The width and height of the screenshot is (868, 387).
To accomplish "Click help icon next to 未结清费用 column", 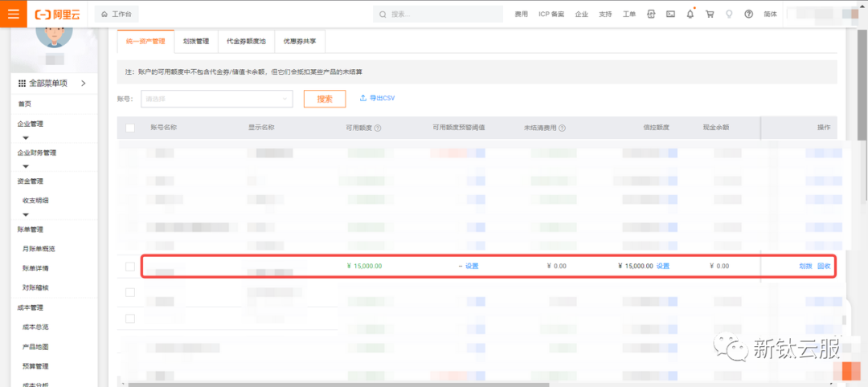I will click(x=562, y=128).
